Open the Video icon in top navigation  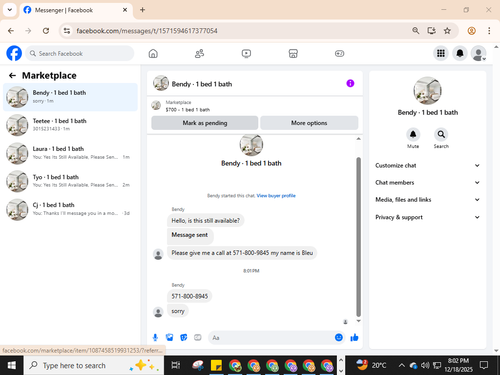pos(246,53)
